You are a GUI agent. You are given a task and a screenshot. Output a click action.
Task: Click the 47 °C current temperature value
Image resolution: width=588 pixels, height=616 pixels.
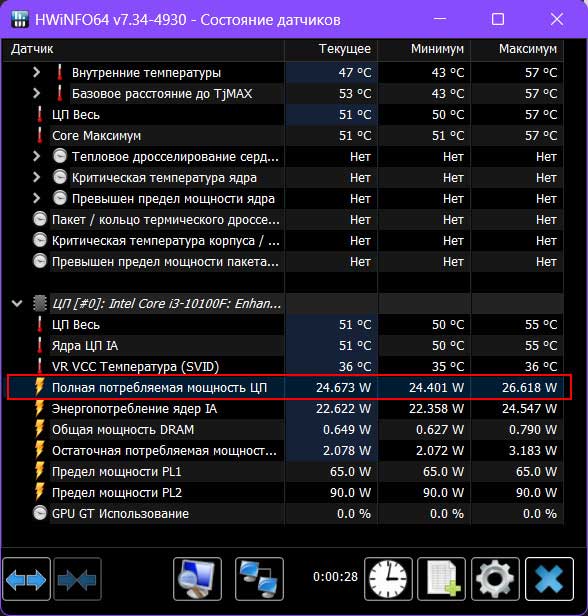(355, 73)
